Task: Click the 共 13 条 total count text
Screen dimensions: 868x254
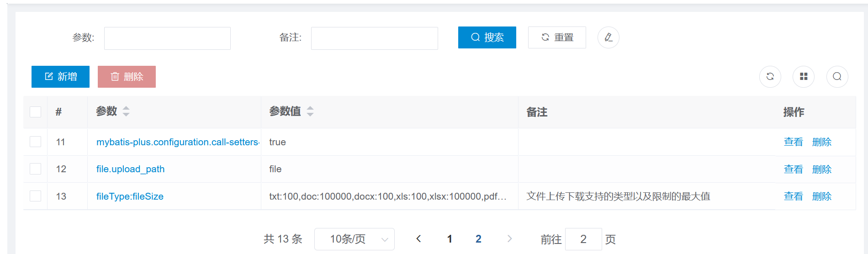Action: (283, 239)
